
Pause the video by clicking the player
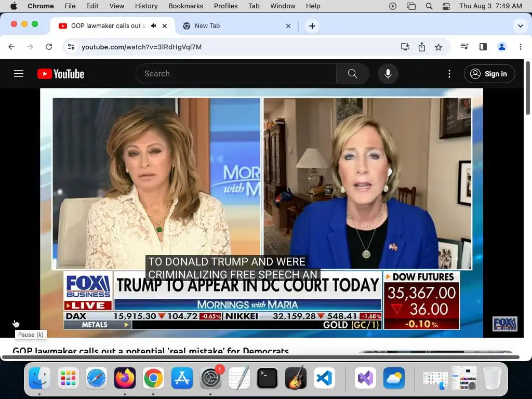[262, 212]
